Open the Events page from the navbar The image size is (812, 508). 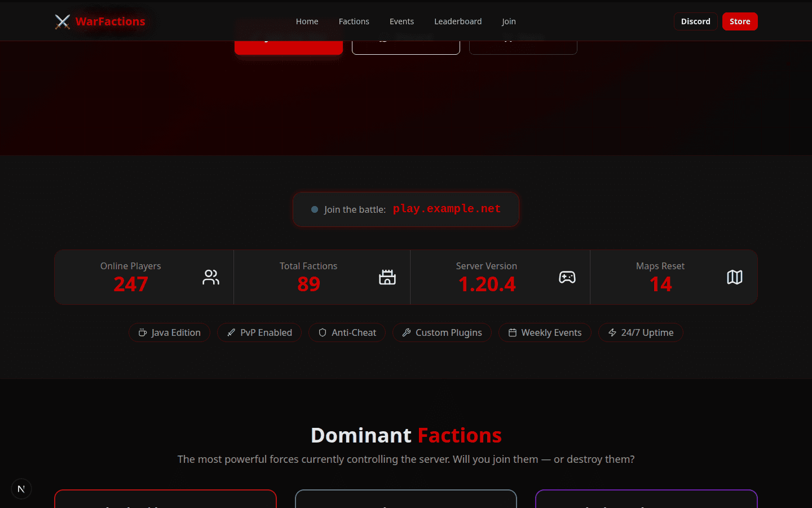coord(401,21)
